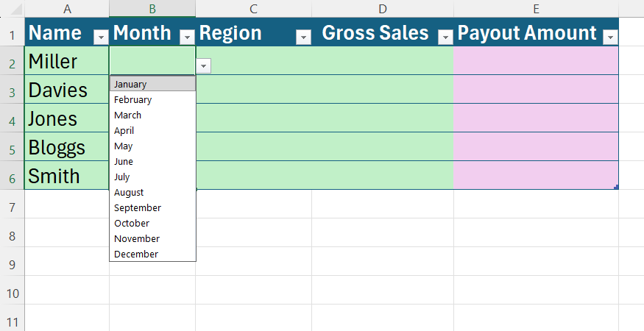Click the Gross Sales cell for Miller

click(383, 60)
